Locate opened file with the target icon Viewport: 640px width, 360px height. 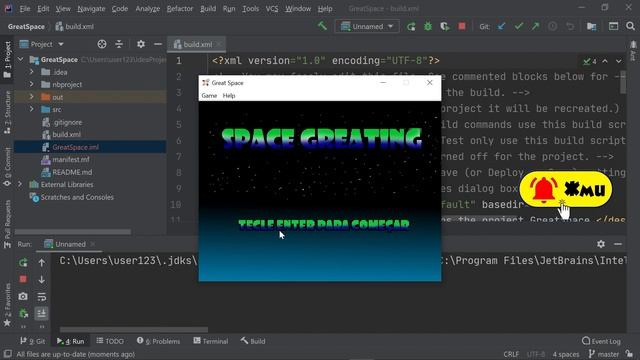pos(102,44)
